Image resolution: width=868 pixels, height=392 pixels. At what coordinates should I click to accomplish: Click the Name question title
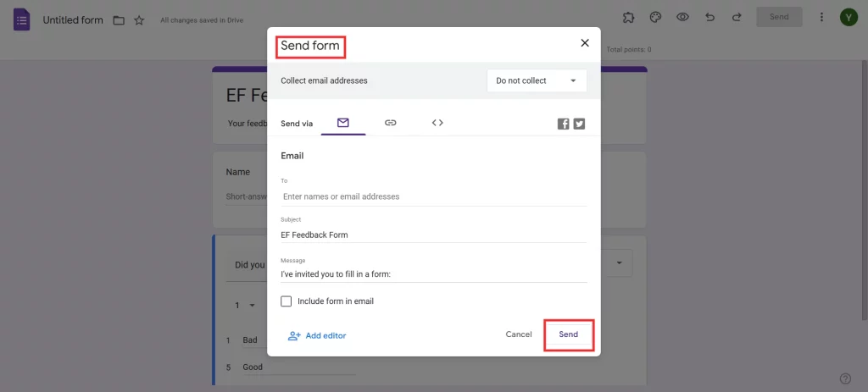(x=238, y=172)
